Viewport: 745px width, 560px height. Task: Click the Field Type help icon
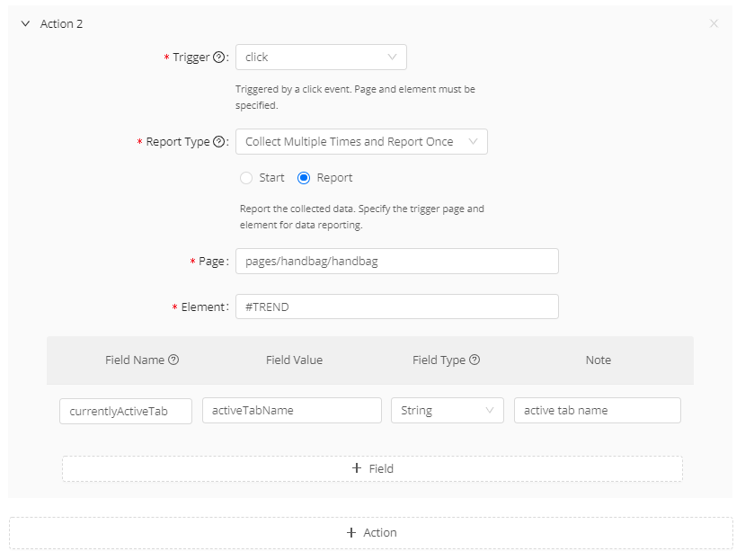click(474, 360)
